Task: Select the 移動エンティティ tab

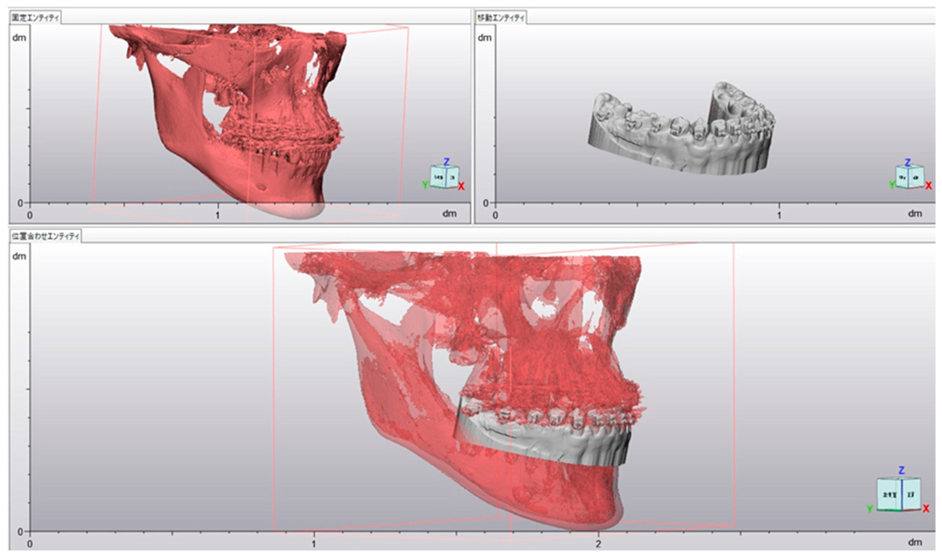Action: 500,18
